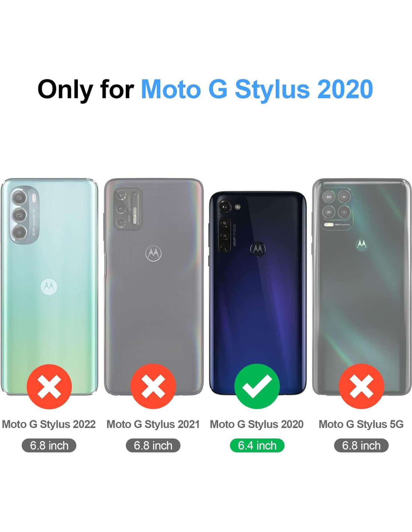This screenshot has width=412, height=532.
Task: Select the 6.8 inch badge under Stylus 2022
Action: 49,446
